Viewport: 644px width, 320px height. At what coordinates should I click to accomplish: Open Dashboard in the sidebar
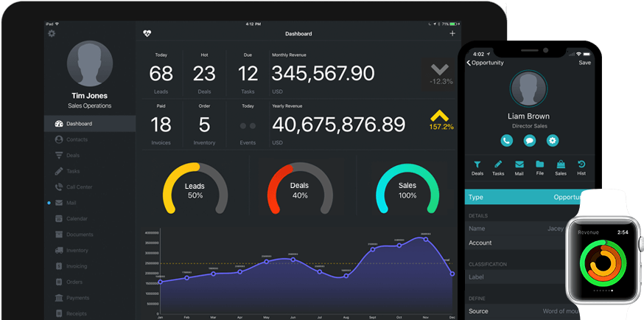(x=90, y=124)
